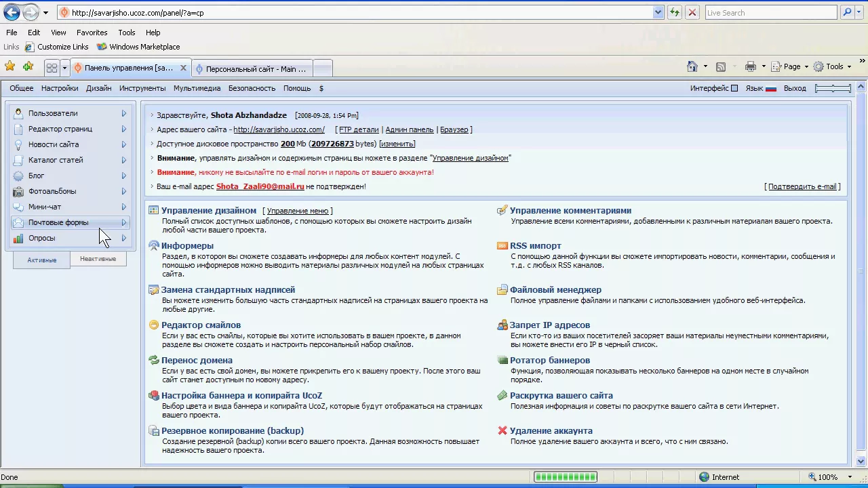
Task: Click the domain transfer (Перенос домена) icon
Action: click(x=154, y=360)
